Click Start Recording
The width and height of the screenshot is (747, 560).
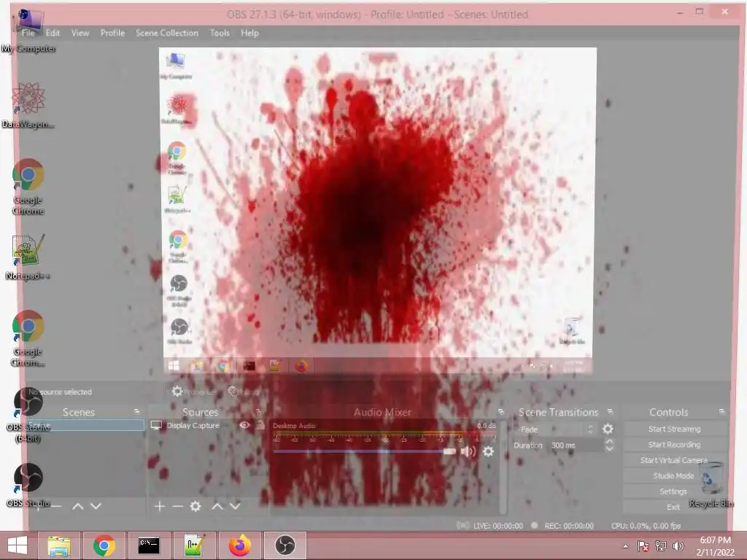pyautogui.click(x=675, y=445)
